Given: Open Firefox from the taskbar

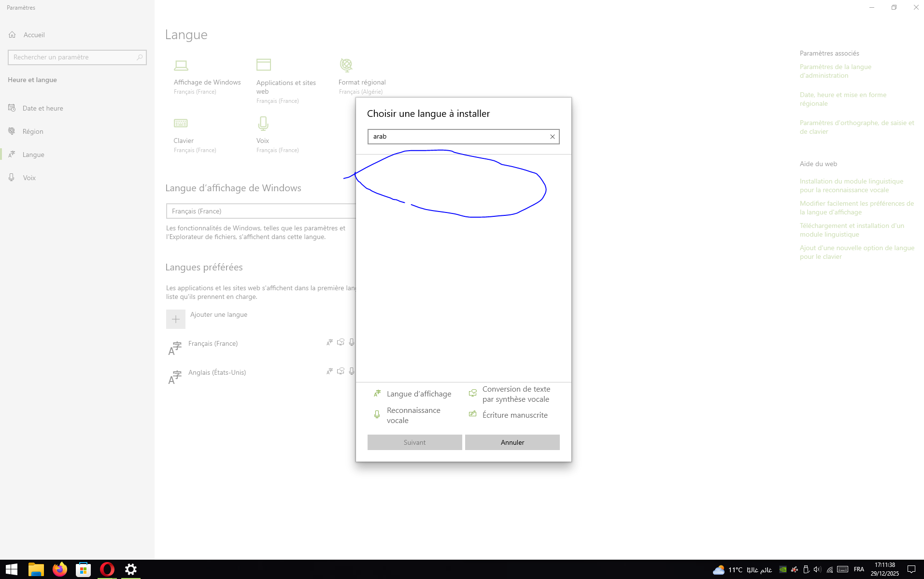Looking at the screenshot, I should [x=60, y=569].
